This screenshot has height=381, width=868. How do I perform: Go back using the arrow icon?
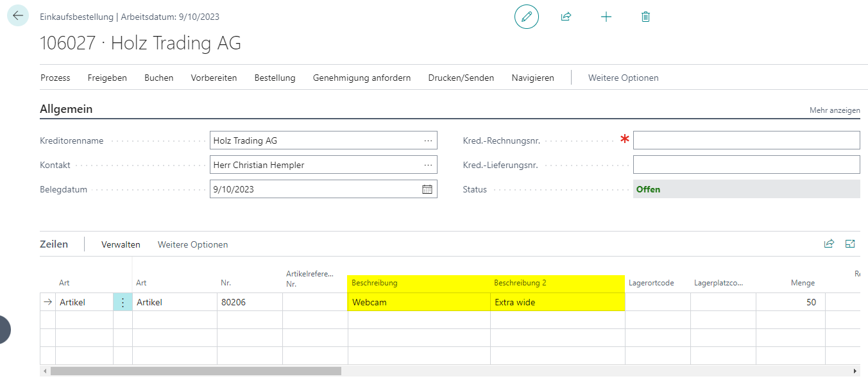coord(17,16)
